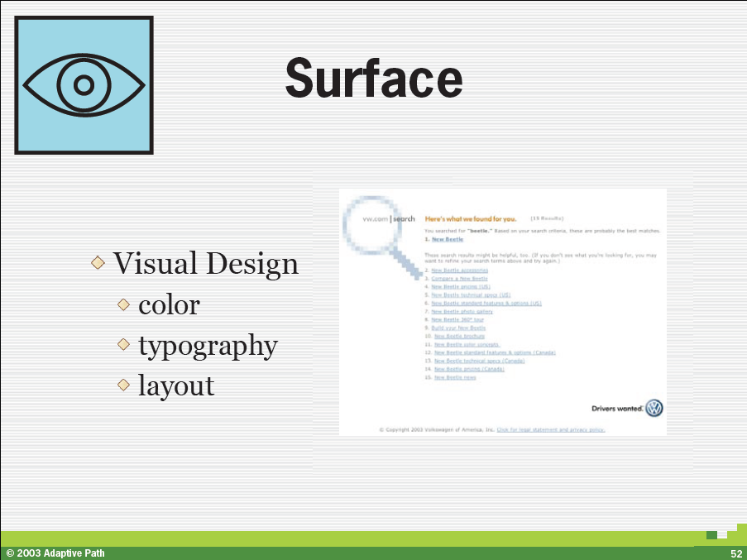Click the '© 2003 Adaptive Path' footer text
The width and height of the screenshot is (747, 560).
55,553
